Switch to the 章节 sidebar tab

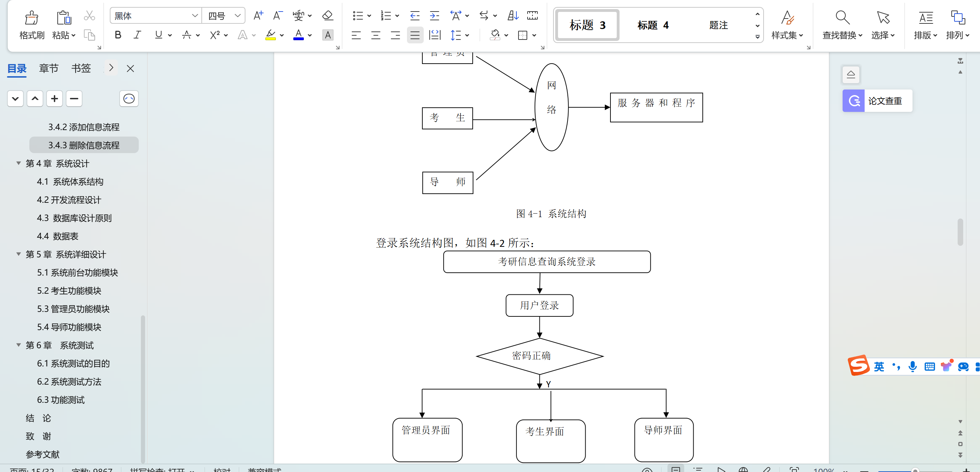click(x=48, y=68)
